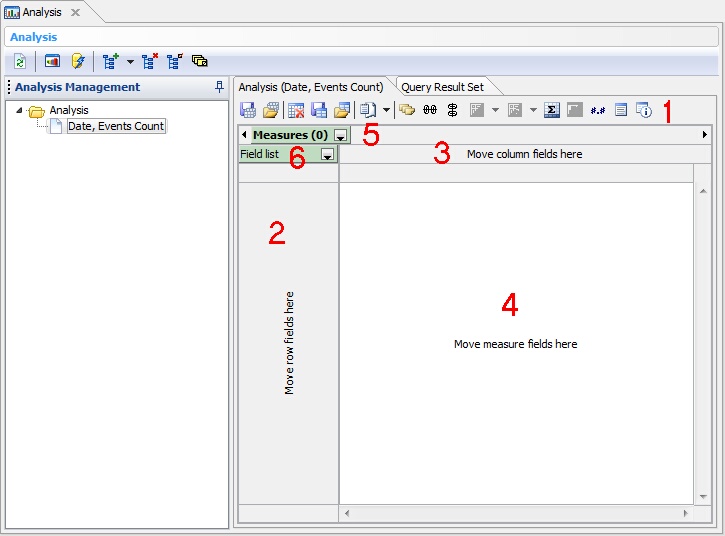Click the save grid layout floppy icon
725x536 pixels.
(248, 110)
